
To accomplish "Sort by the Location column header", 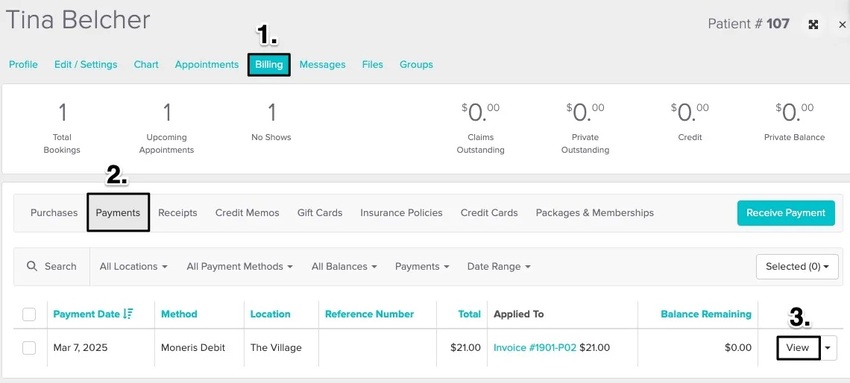I will click(x=270, y=314).
